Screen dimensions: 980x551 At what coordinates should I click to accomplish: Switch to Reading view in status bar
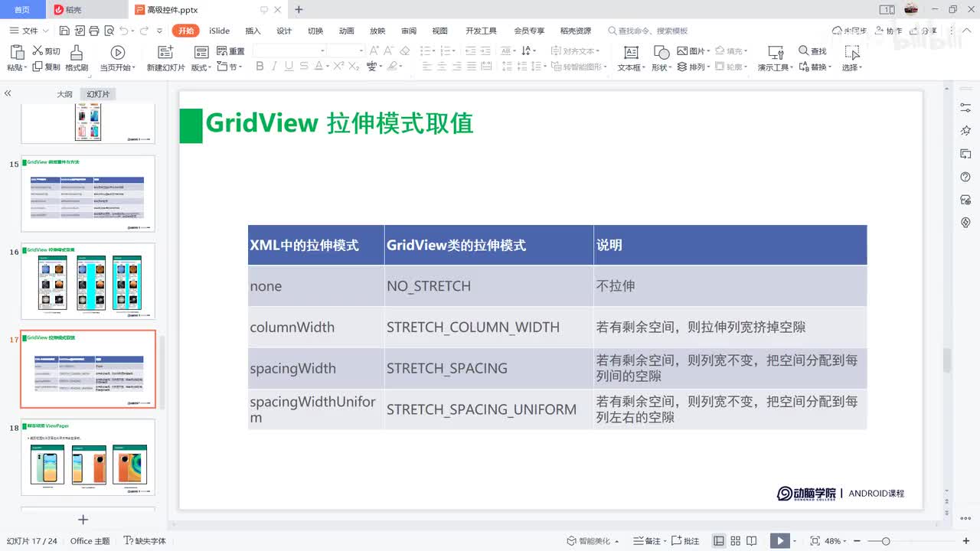(x=752, y=541)
